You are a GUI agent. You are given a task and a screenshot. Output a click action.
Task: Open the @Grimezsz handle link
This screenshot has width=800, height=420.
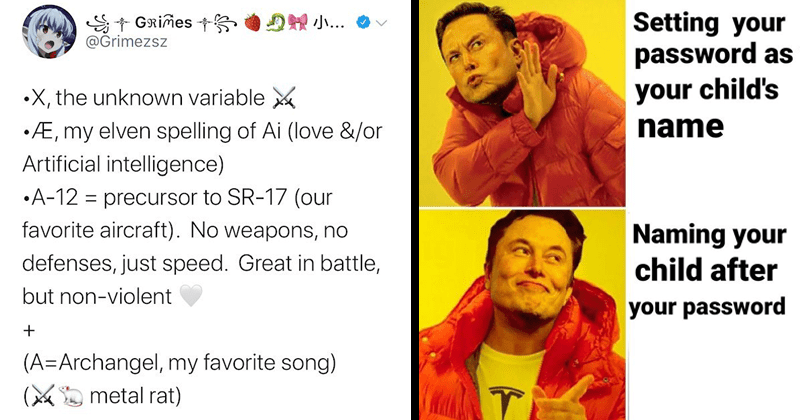[127, 42]
